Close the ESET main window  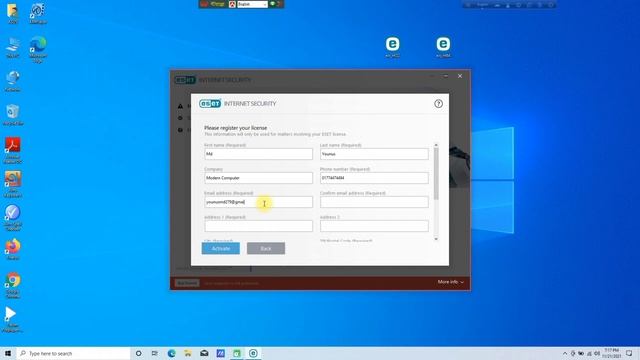460,76
